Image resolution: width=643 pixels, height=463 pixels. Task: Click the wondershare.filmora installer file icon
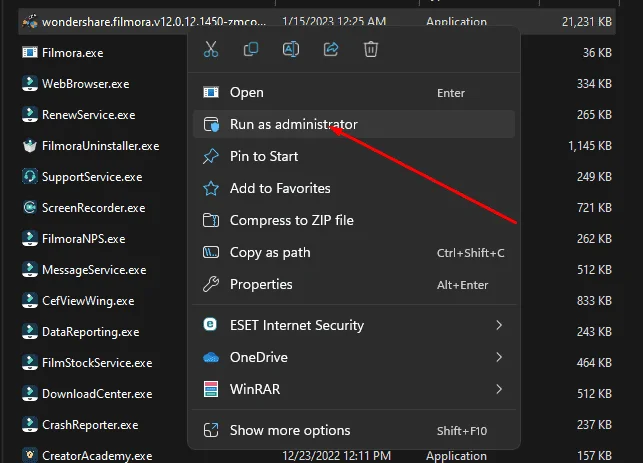tap(30, 21)
